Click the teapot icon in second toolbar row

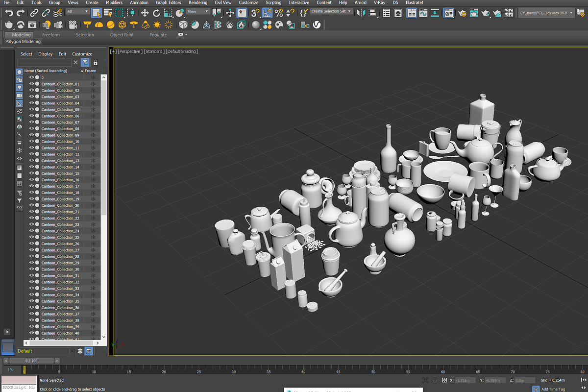point(9,24)
